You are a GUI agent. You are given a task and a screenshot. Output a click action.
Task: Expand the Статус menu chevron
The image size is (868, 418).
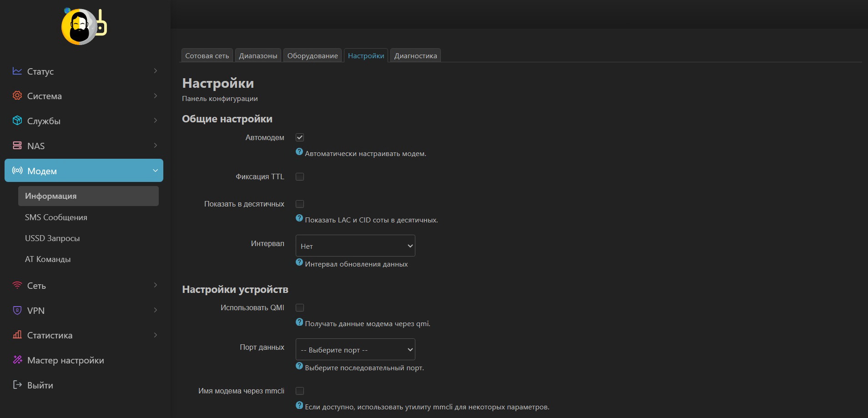click(x=156, y=71)
